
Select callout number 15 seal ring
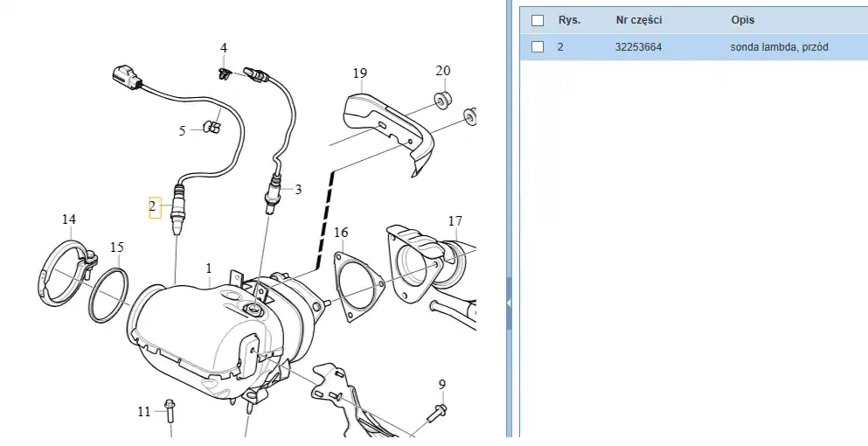117,247
